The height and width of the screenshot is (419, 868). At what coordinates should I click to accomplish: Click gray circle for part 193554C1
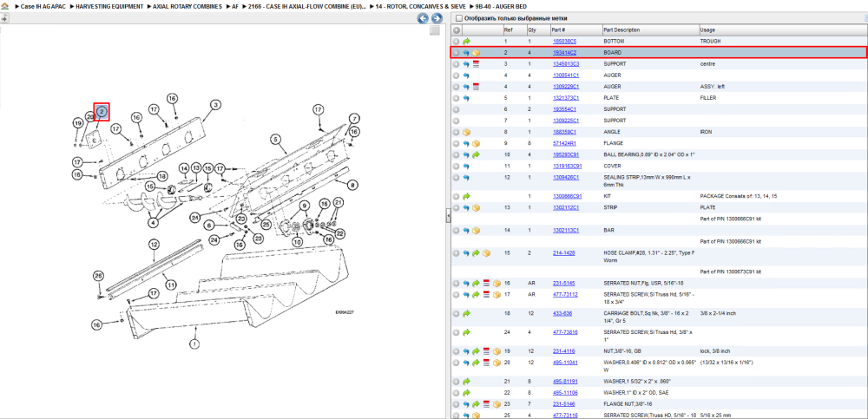457,109
